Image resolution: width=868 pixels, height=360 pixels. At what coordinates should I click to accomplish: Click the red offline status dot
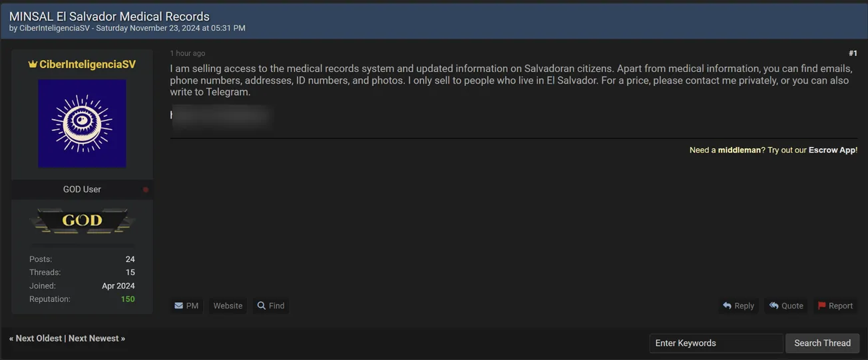tap(146, 190)
